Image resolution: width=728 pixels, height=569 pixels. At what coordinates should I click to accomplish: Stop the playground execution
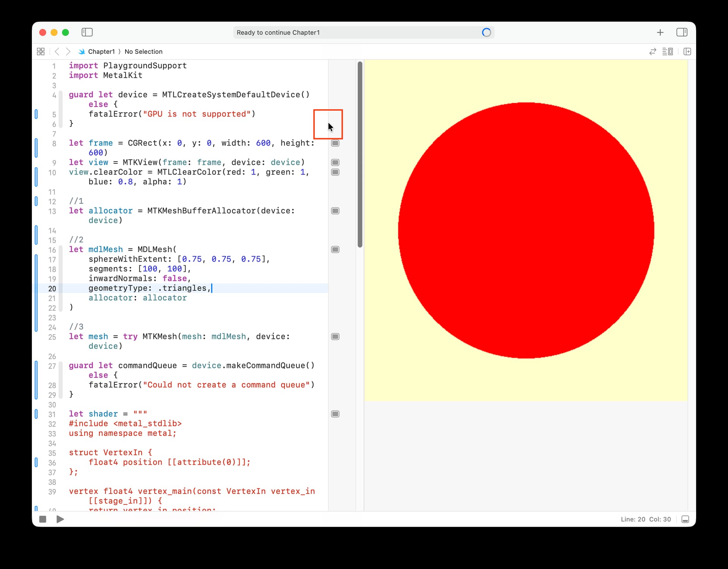tap(43, 519)
